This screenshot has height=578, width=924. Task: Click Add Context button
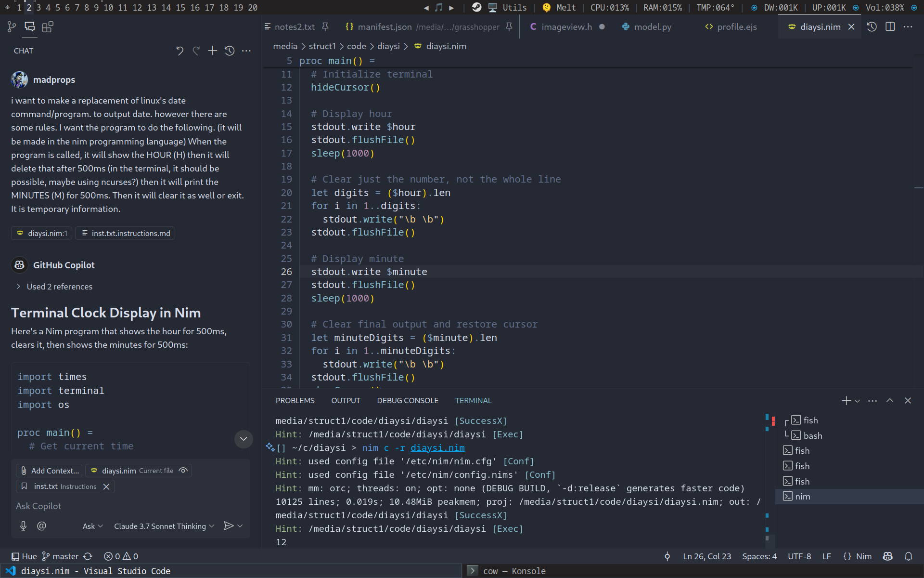50,471
